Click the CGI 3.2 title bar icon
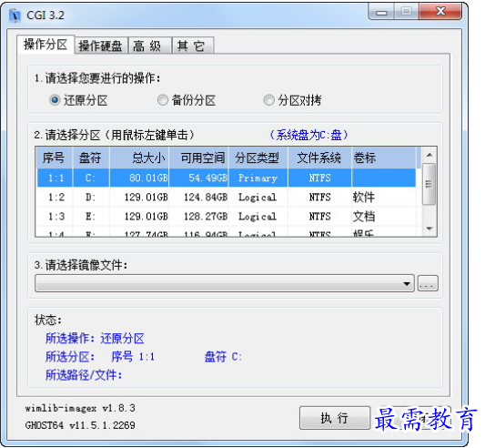Image resolution: width=485 pixels, height=448 pixels. coord(15,15)
